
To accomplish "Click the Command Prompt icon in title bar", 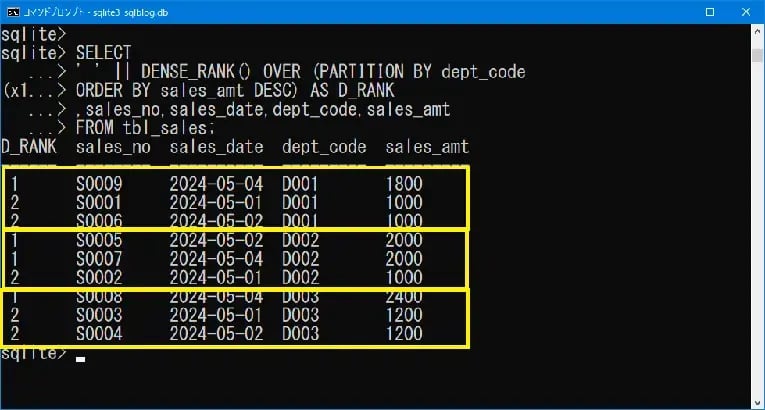I will point(13,11).
